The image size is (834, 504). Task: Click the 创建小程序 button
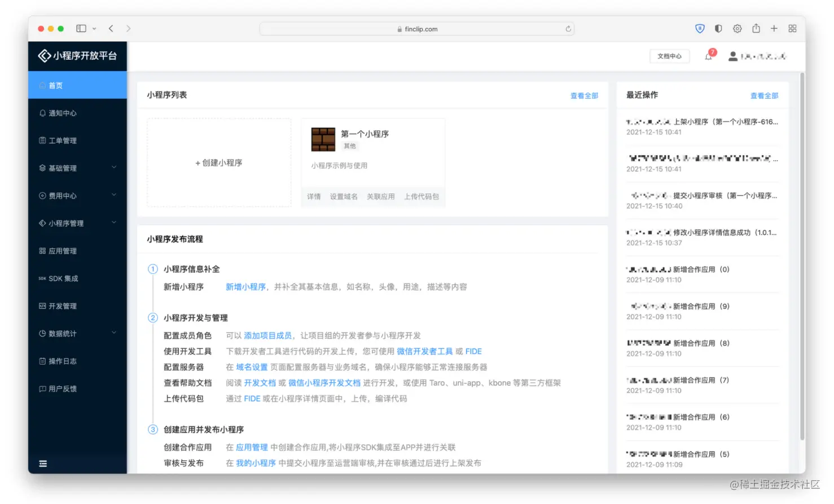pos(219,162)
